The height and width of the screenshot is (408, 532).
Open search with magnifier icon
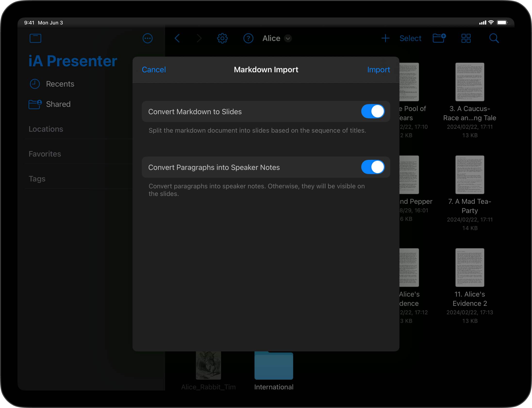[494, 38]
